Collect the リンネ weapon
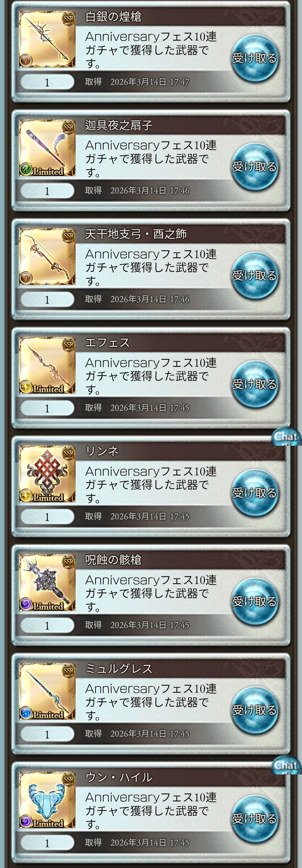Screen dimensions: 302x868 click(x=255, y=493)
